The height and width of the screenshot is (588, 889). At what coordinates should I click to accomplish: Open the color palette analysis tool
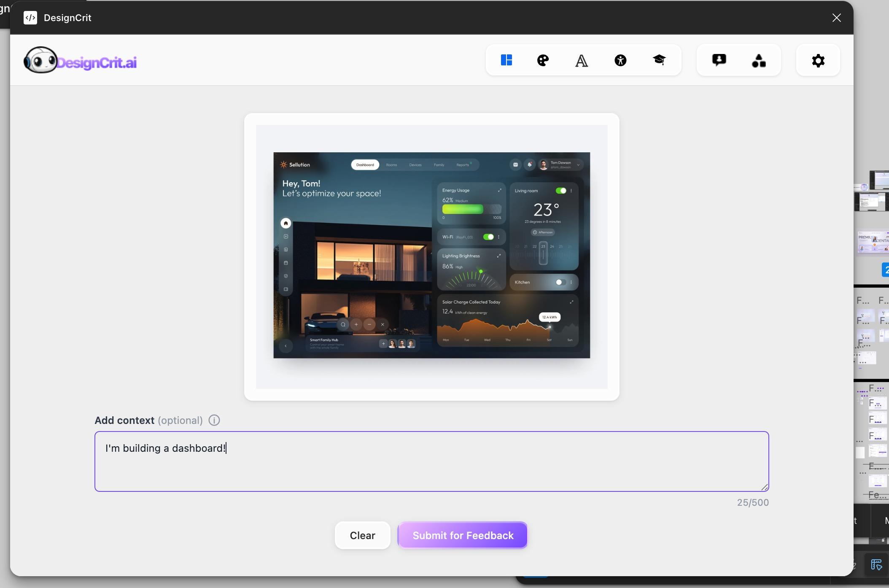coord(542,60)
